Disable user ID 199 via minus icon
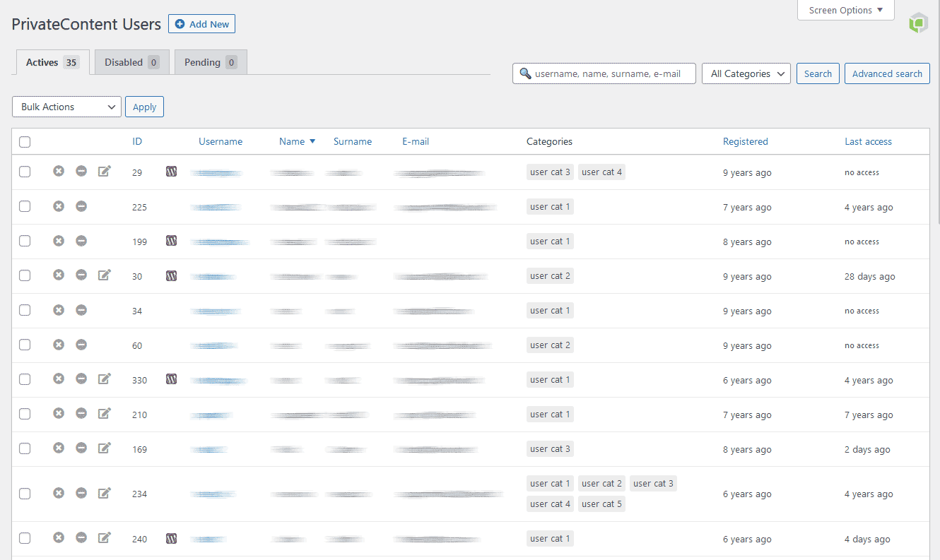The image size is (940, 560). (81, 240)
